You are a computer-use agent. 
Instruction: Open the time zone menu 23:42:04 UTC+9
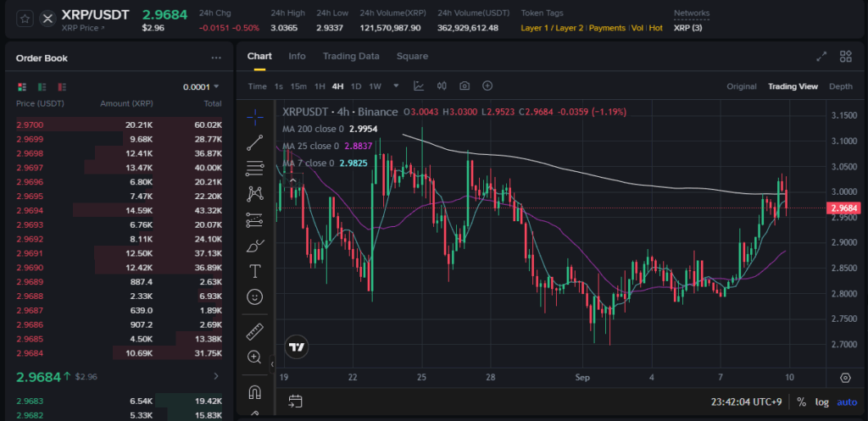click(746, 402)
